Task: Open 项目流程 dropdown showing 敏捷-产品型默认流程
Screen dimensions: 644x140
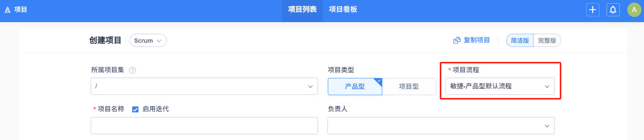Action: [x=500, y=86]
